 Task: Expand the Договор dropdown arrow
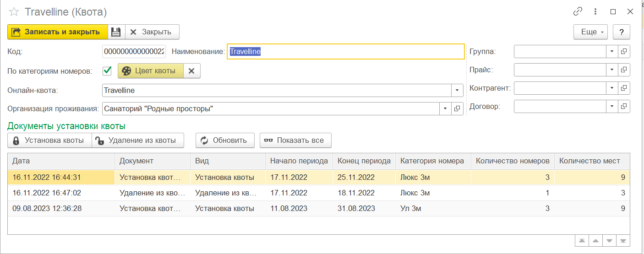click(612, 107)
